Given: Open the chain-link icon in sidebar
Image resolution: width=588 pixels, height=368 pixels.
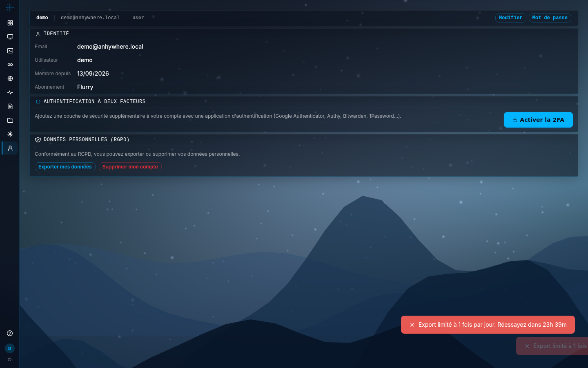Looking at the screenshot, I should 10,65.
